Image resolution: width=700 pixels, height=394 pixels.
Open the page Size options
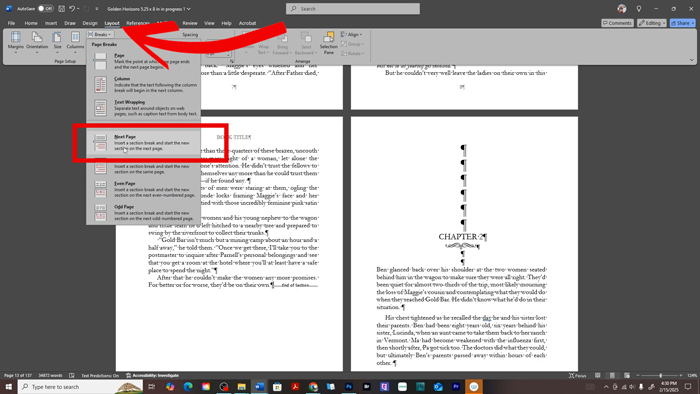(x=58, y=43)
